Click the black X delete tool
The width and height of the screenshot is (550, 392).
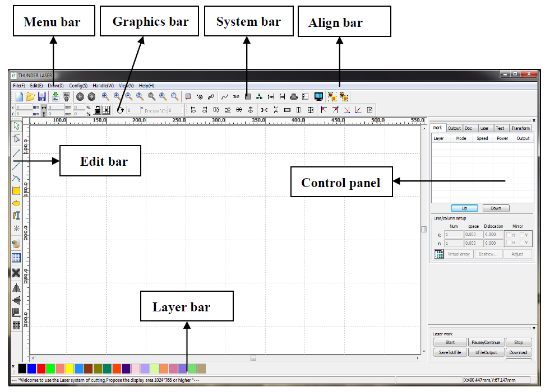[16, 273]
